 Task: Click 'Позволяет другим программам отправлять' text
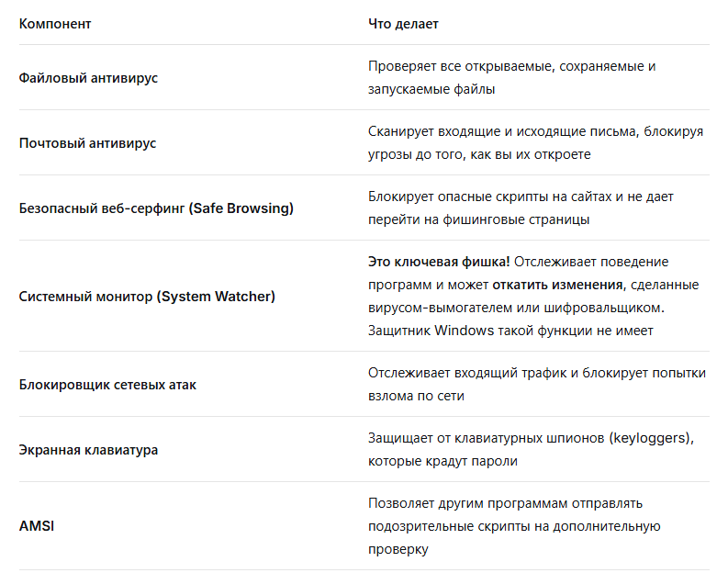click(505, 503)
